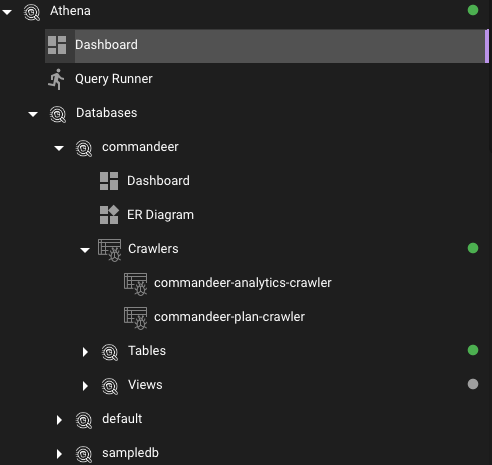
Task: Click the Query Runner running-man icon
Action: [x=56, y=79]
